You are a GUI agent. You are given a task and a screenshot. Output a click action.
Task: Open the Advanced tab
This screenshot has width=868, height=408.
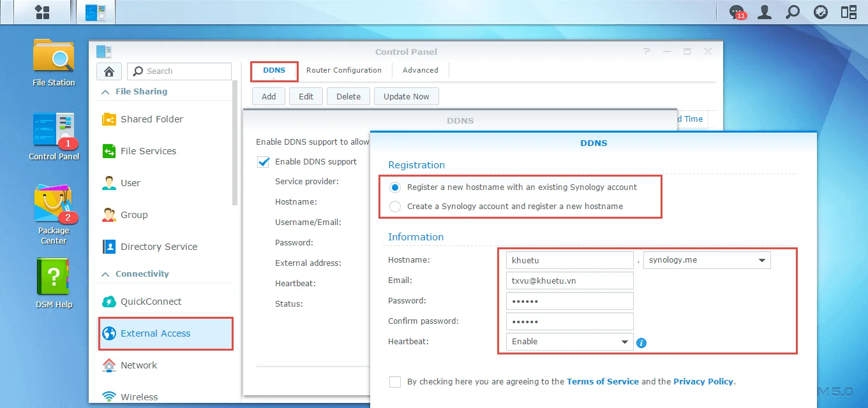coord(420,70)
